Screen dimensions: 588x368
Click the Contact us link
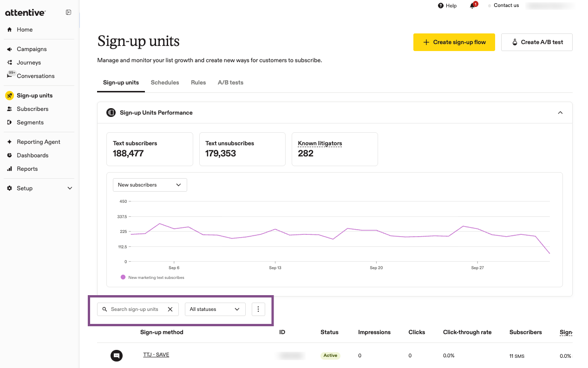506,6
